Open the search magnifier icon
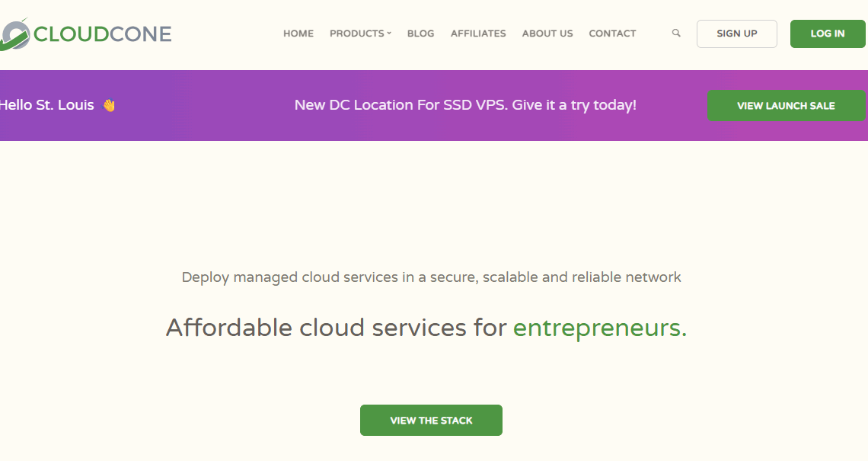The width and height of the screenshot is (868, 461). [676, 34]
